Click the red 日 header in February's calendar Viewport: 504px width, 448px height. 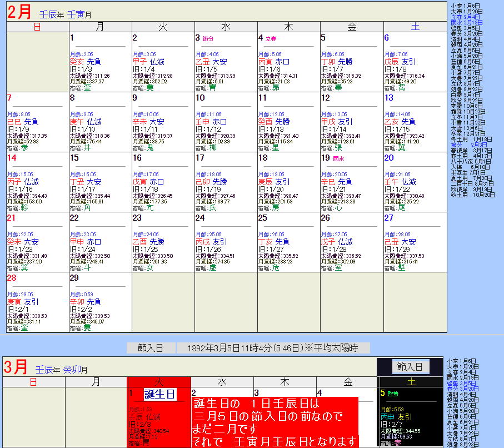(37, 26)
